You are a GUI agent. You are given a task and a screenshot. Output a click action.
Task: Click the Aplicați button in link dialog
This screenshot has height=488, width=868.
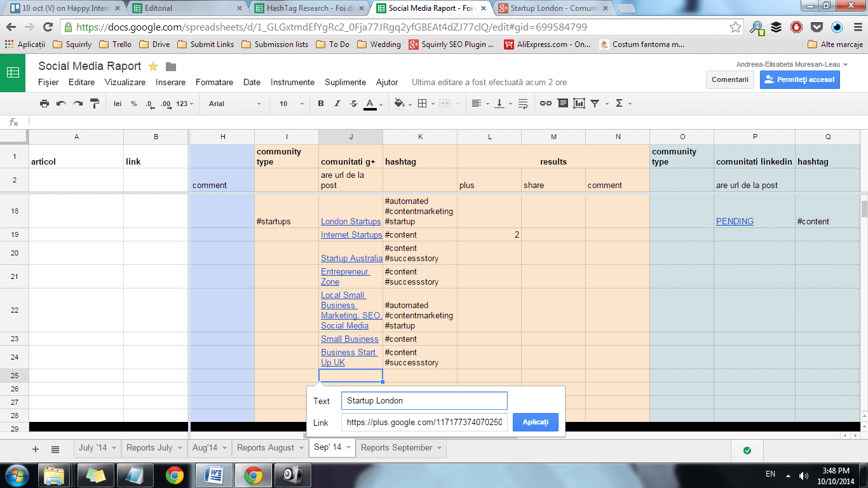coord(535,423)
